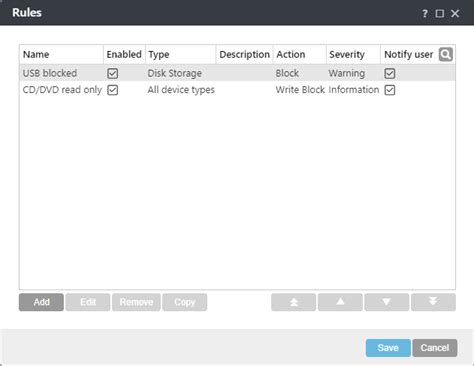Move rule to bottom with double-down arrow
The image size is (474, 366).
(433, 302)
